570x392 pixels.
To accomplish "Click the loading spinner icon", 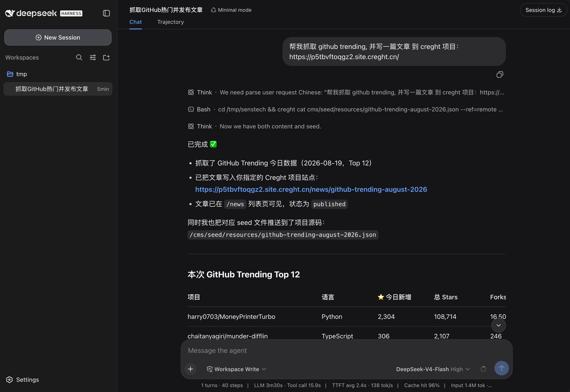I will 483,369.
